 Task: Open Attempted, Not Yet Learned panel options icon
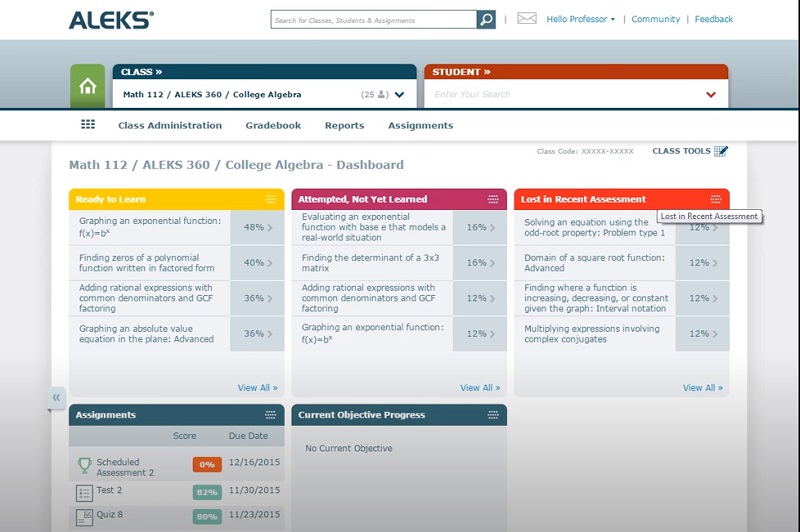click(x=493, y=199)
